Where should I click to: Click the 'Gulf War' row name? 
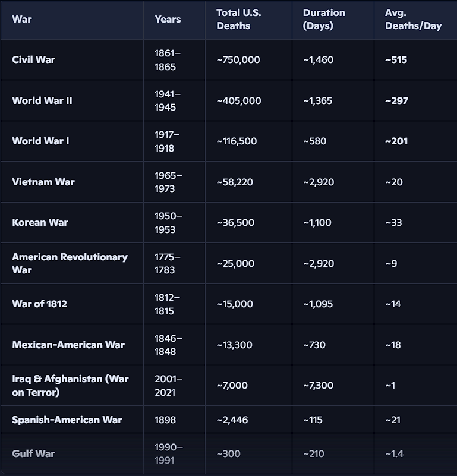click(x=33, y=453)
